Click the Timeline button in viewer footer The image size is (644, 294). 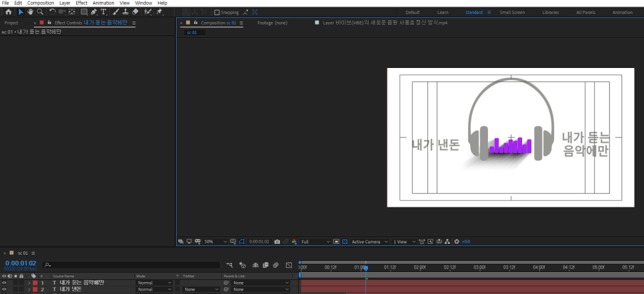point(439,242)
